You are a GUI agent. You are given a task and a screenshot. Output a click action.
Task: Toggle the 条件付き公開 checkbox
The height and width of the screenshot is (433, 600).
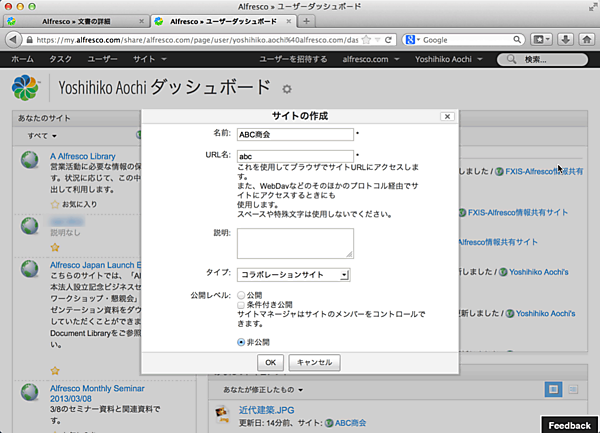(x=241, y=305)
